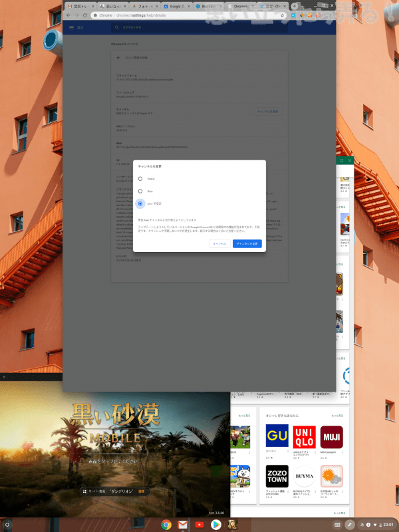399x532 pixels.
Task: Switch to the Google tab with blue icon
Action: point(177,6)
